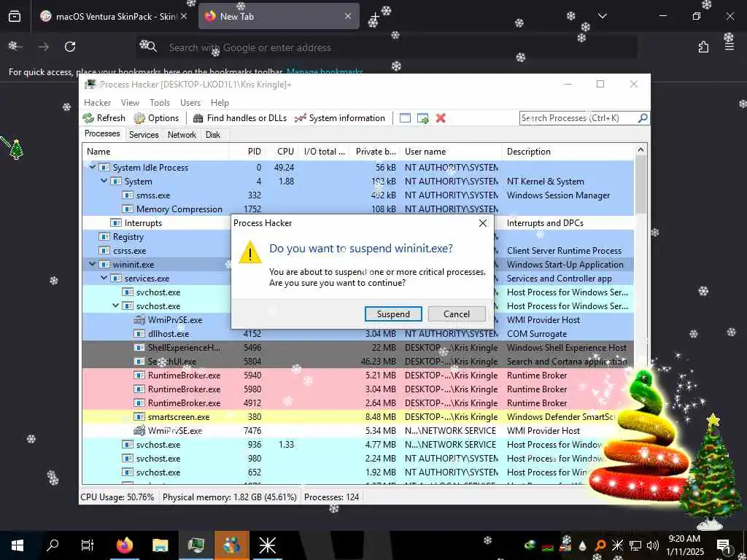Open the Tools menu
The image size is (747, 560).
160,102
